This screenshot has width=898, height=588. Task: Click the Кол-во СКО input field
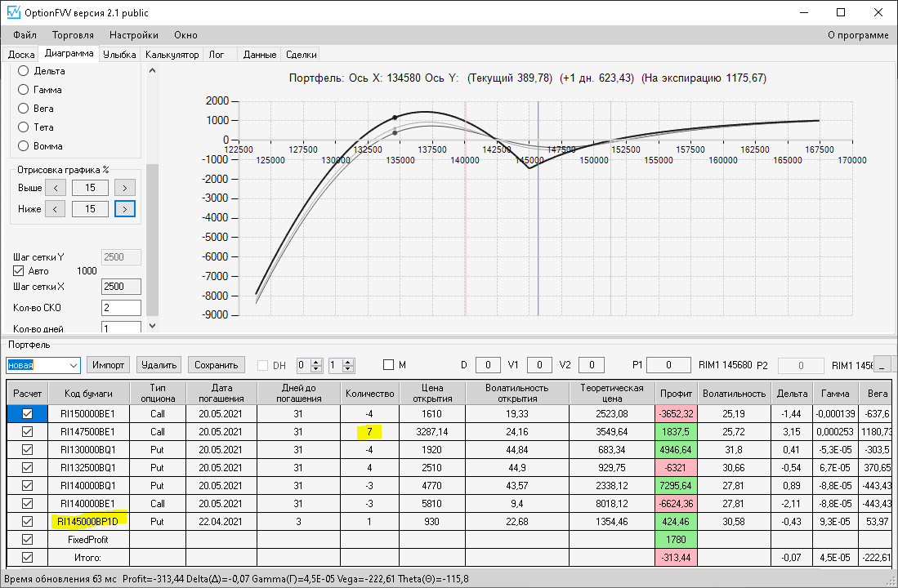(x=121, y=307)
